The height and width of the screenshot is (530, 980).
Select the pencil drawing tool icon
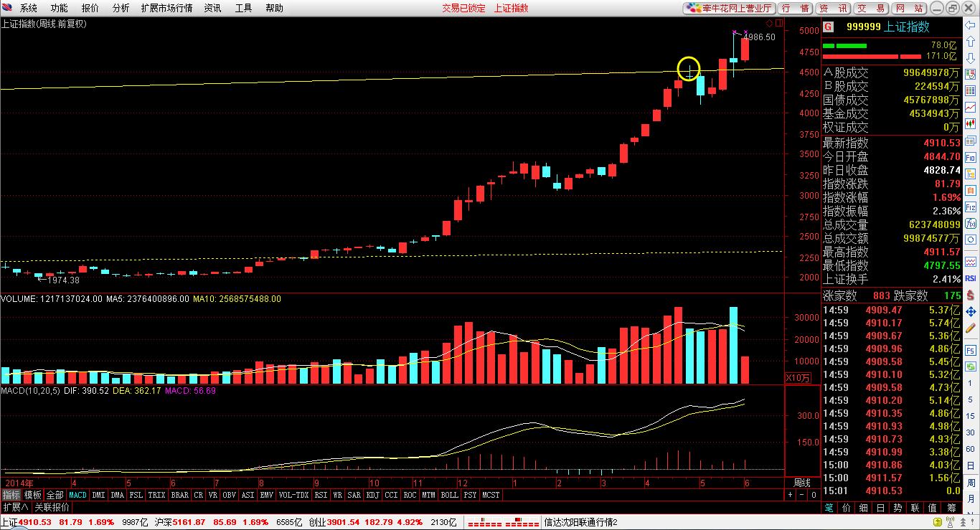971,328
